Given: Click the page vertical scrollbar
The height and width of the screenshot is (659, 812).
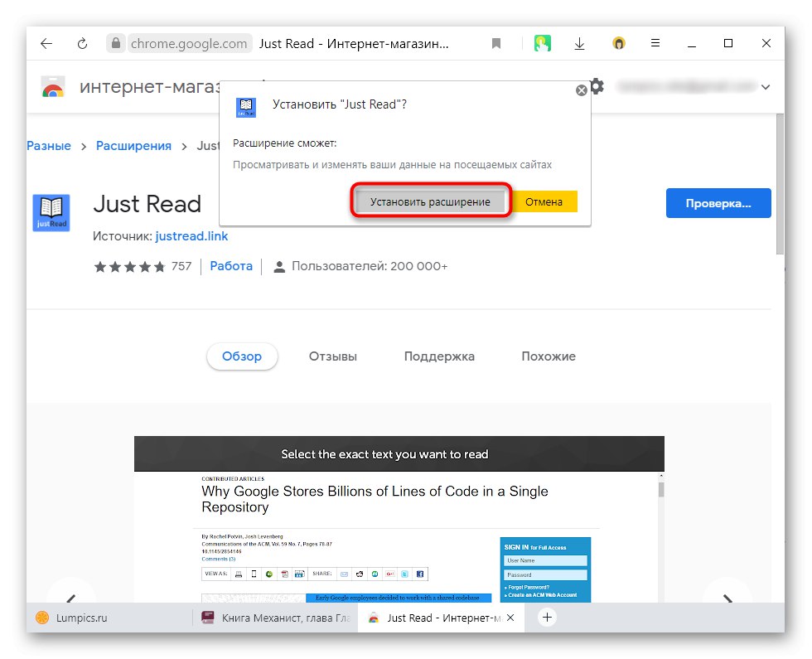Looking at the screenshot, I should [x=780, y=184].
